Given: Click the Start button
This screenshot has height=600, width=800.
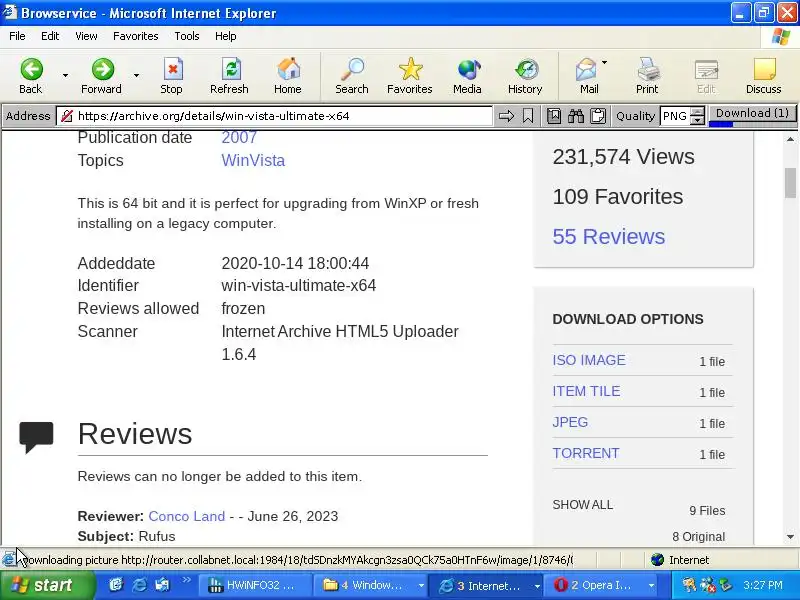Looking at the screenshot, I should pyautogui.click(x=47, y=585).
